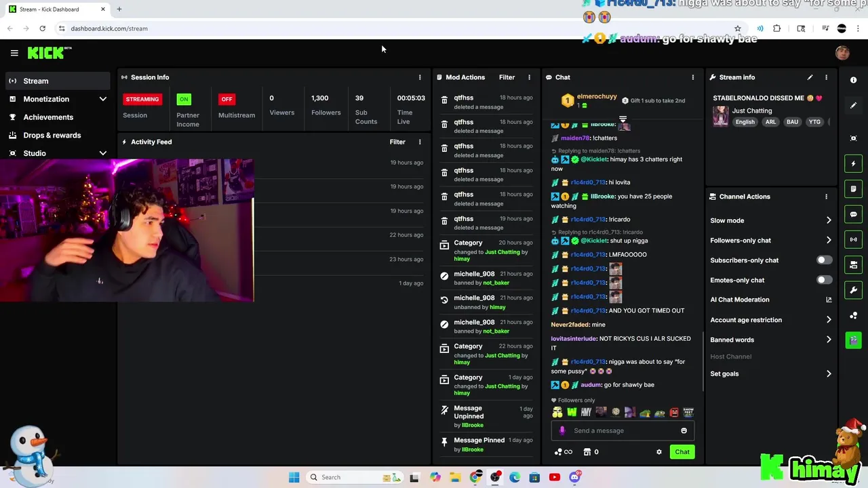Click the three-dots icon in the right rail

point(854,315)
